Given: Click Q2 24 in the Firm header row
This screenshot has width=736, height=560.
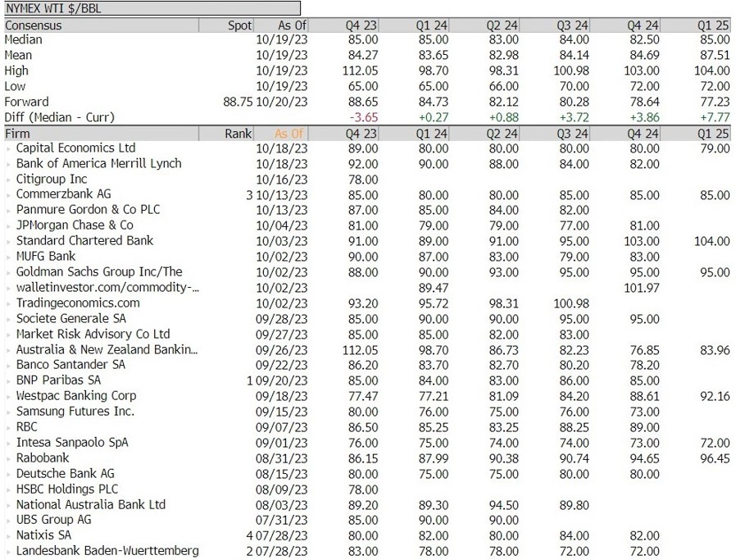Looking at the screenshot, I should click(502, 134).
